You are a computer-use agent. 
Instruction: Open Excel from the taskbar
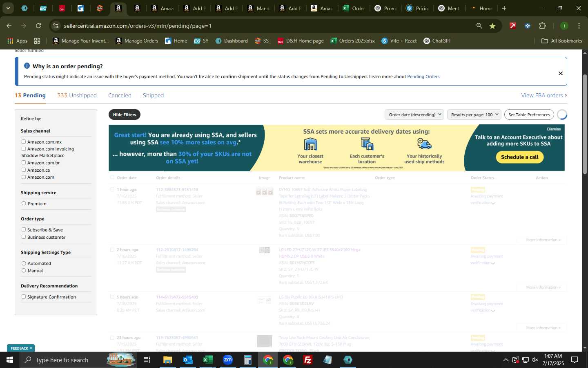tap(207, 360)
